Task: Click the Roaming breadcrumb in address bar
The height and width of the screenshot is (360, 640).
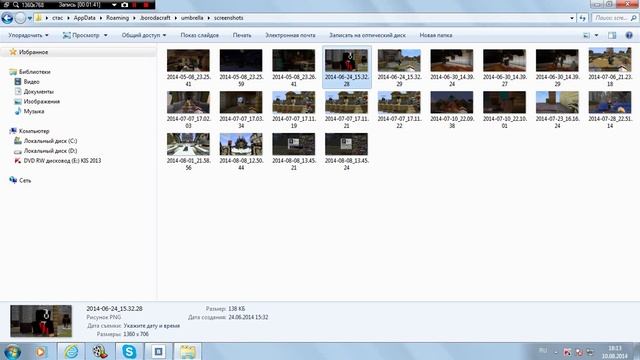Action: [117, 18]
